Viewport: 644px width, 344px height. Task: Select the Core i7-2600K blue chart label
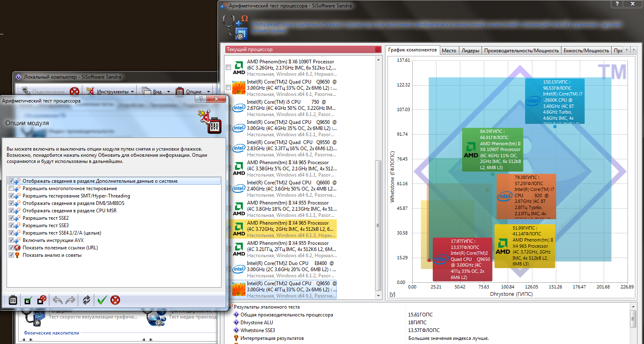pyautogui.click(x=555, y=101)
